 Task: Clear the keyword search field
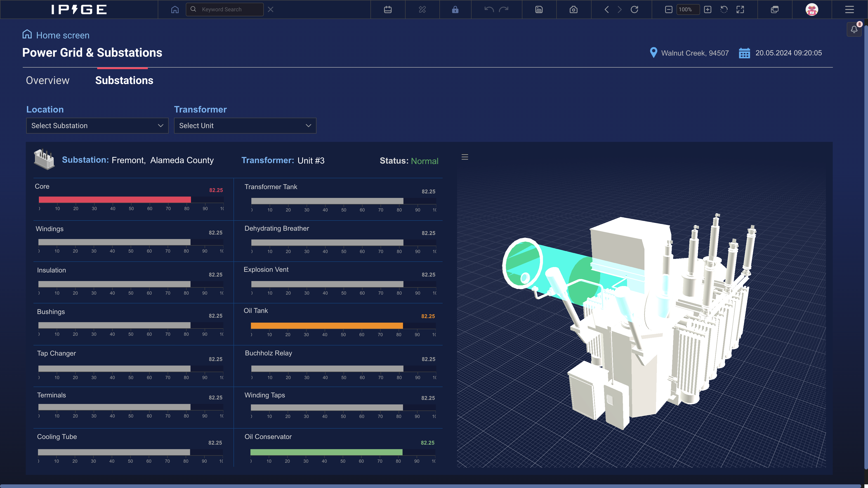tap(271, 9)
